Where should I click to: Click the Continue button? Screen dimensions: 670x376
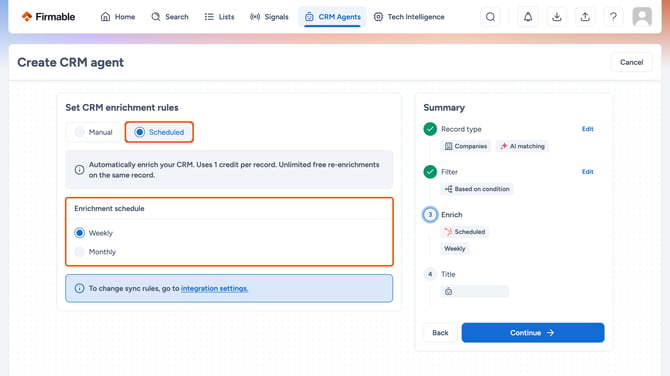coord(533,332)
